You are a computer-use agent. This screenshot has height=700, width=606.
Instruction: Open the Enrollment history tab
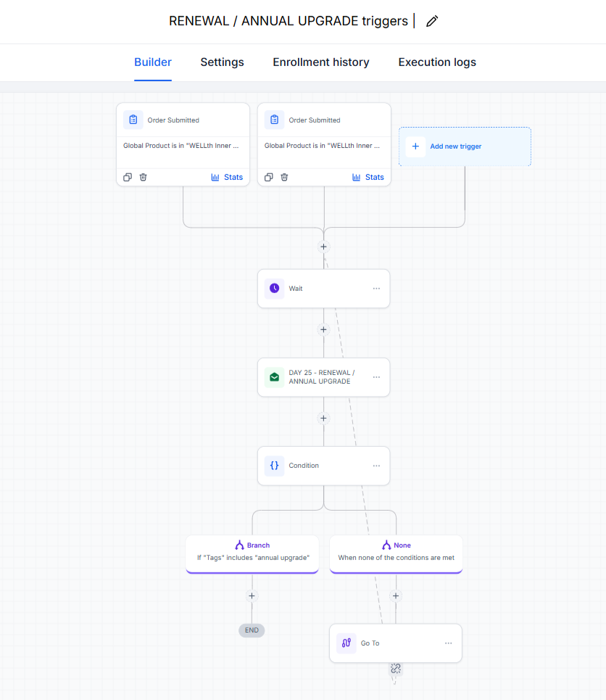coord(321,62)
